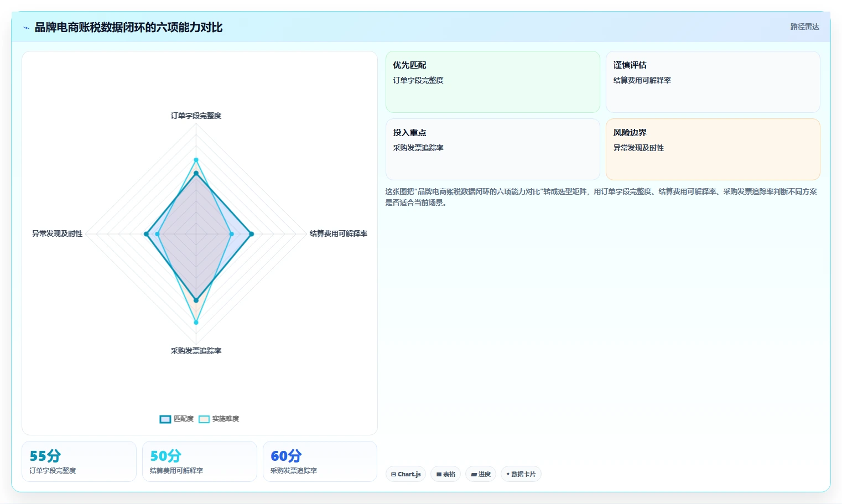
Task: Click 匹配度 data point on 异常发现及时性 axis
Action: [x=147, y=234]
